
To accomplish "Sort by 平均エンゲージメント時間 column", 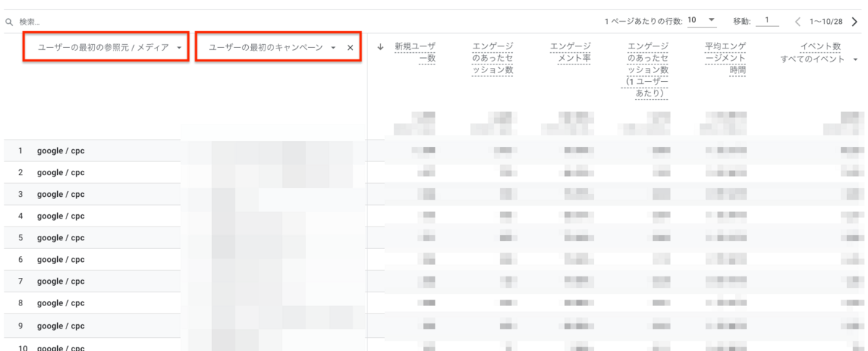I will click(x=725, y=59).
